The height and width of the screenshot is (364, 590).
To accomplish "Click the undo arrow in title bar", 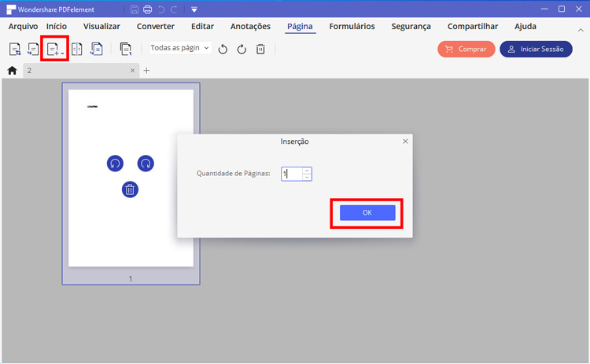I will pos(161,9).
